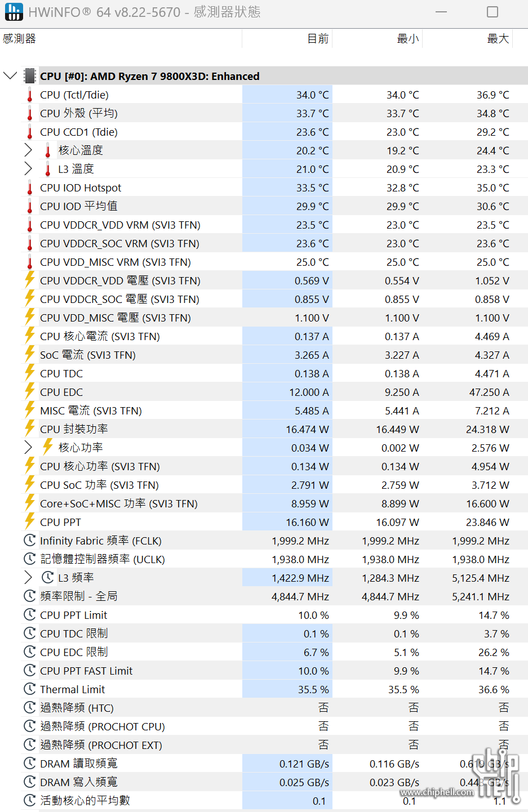Expand the 核心溫度 row
Screen dimensions: 528x812
[x=28, y=150]
